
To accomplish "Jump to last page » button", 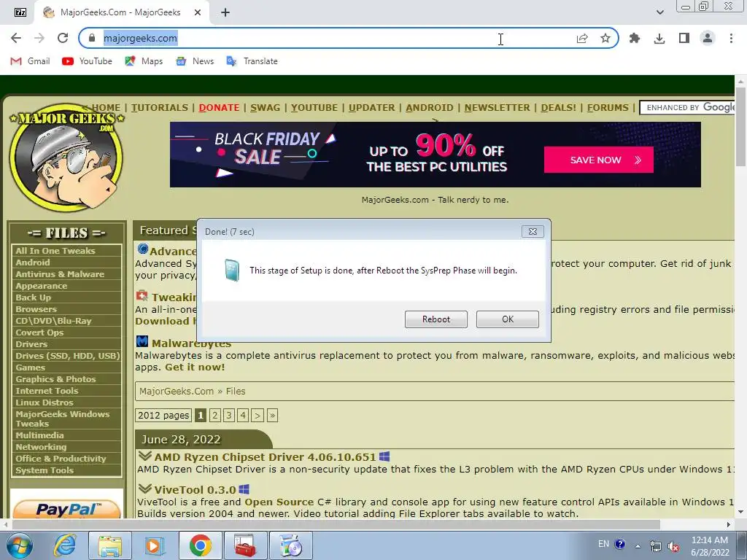I will point(273,415).
